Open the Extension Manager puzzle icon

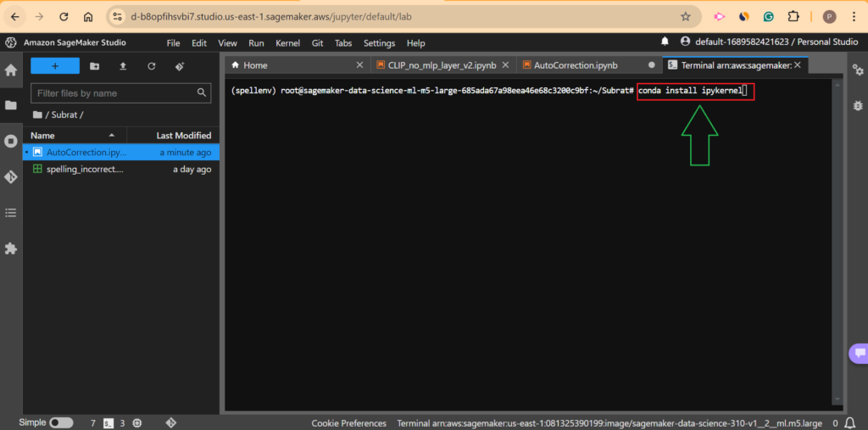(11, 249)
